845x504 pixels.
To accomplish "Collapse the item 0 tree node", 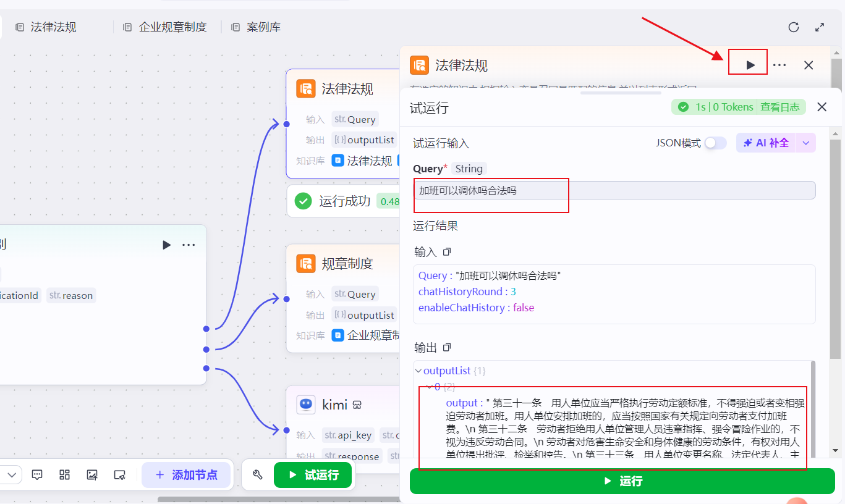I will [x=430, y=387].
